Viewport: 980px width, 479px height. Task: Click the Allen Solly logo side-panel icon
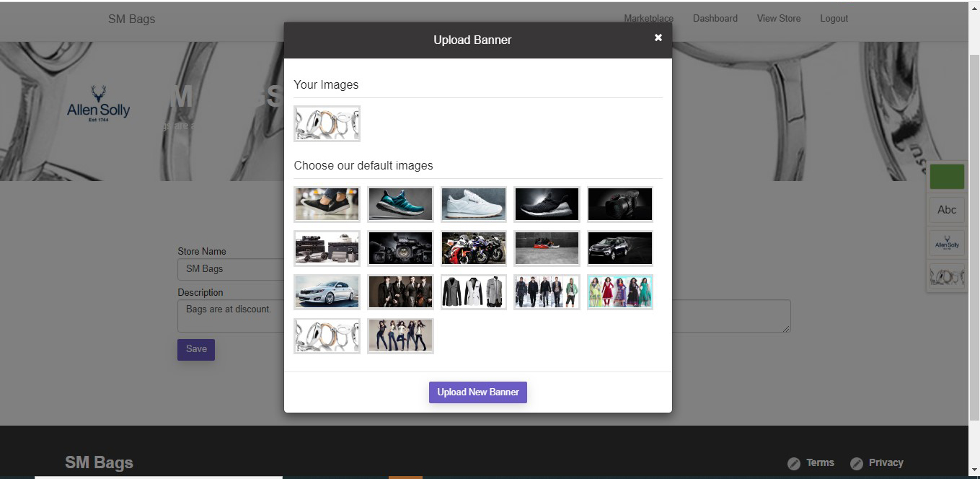pyautogui.click(x=946, y=243)
